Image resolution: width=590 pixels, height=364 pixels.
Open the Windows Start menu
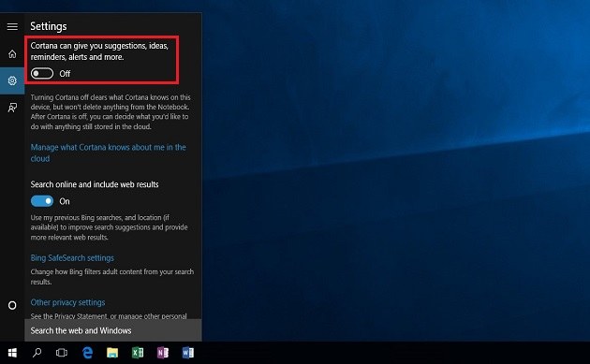tap(12, 353)
